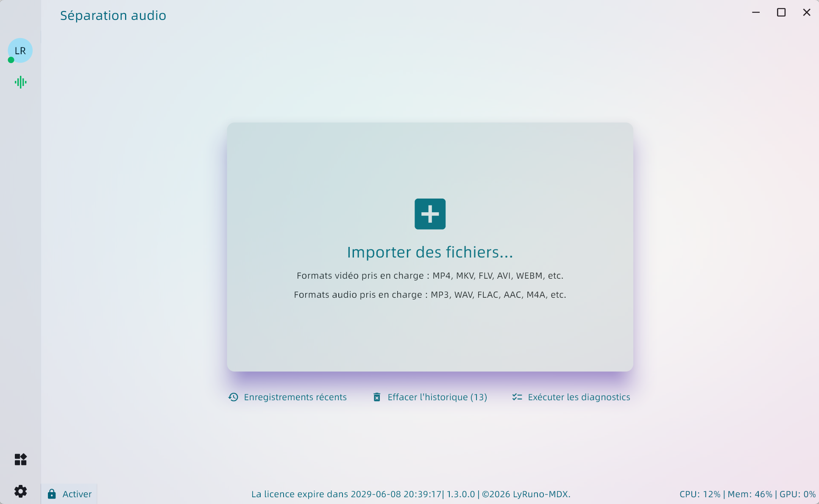Click Effacer l'historique (13)
This screenshot has height=504, width=819.
437,397
